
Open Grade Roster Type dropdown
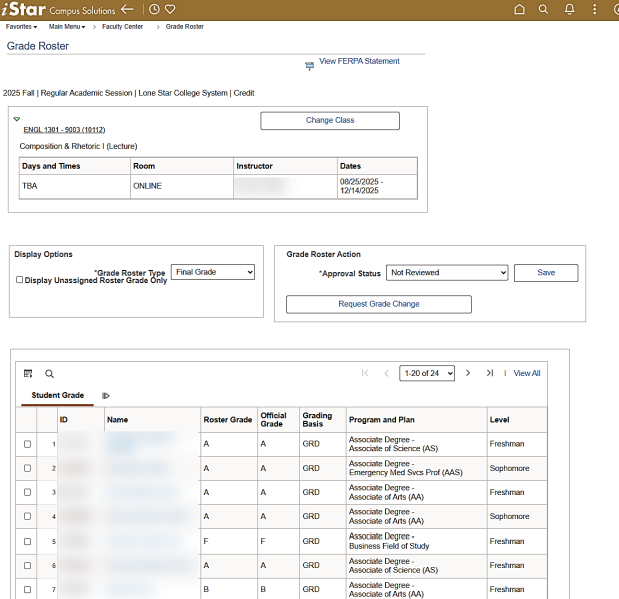(213, 272)
